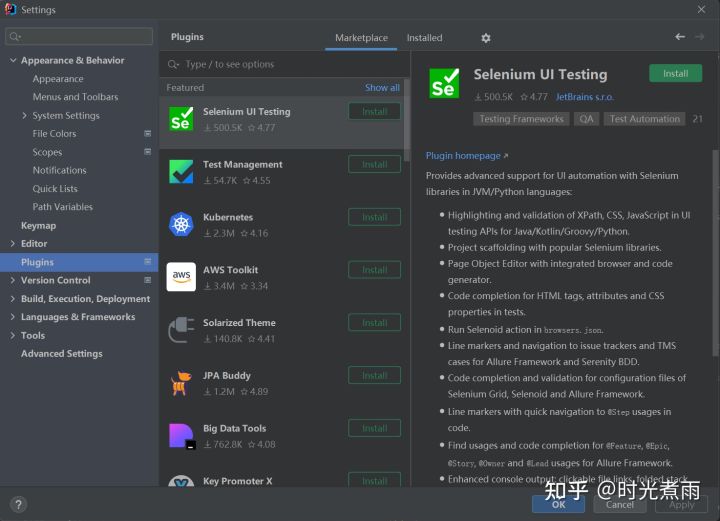Image resolution: width=720 pixels, height=521 pixels.
Task: Click the QA tag
Action: click(x=586, y=119)
